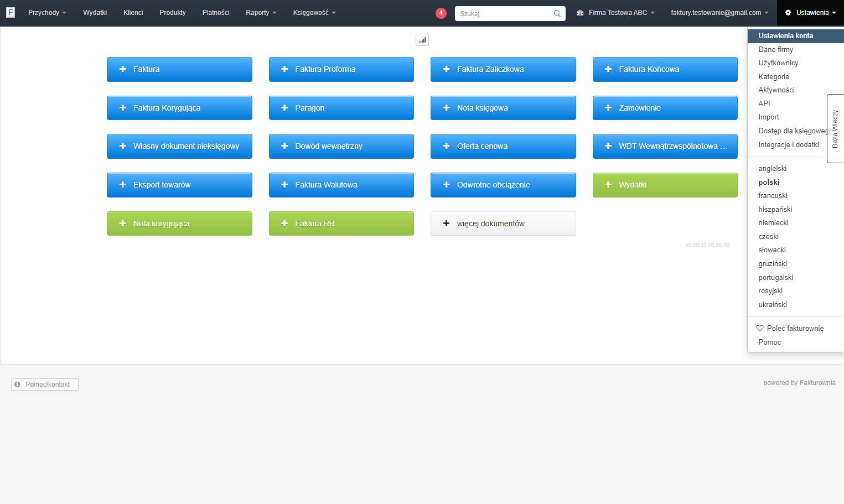Expand the Przychody dropdown menu
The height and width of the screenshot is (504, 844).
point(47,13)
